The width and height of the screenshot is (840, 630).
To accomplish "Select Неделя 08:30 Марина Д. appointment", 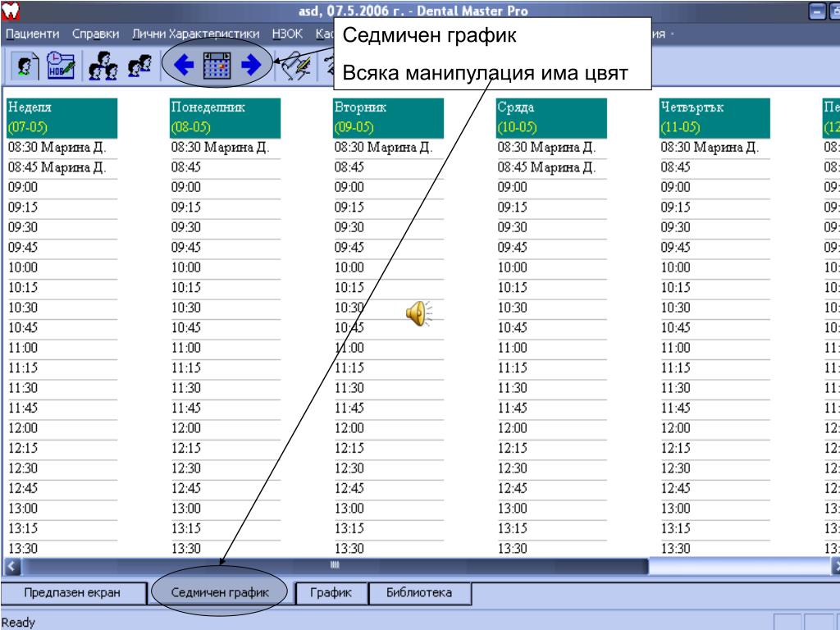I will pyautogui.click(x=62, y=148).
